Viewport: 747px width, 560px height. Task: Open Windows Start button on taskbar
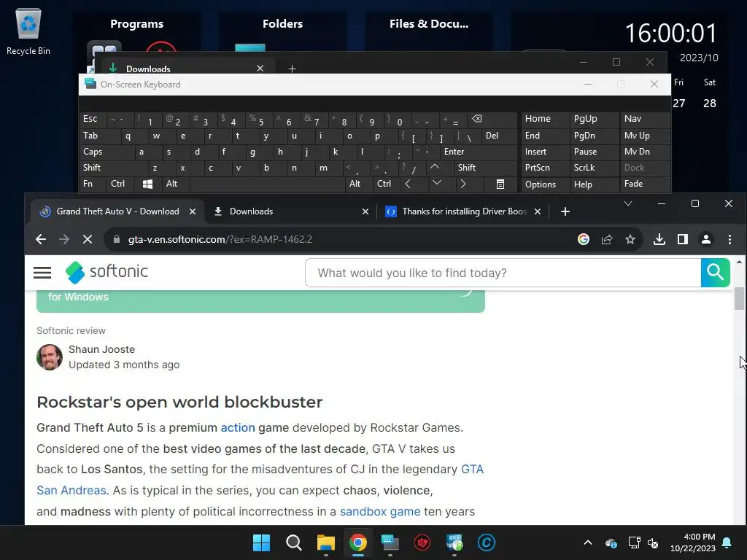[261, 542]
